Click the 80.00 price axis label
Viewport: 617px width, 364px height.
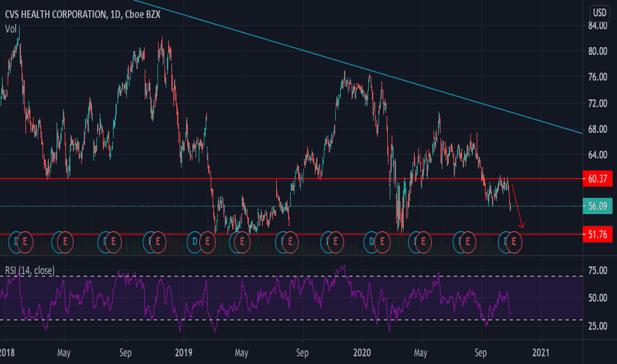tap(597, 52)
